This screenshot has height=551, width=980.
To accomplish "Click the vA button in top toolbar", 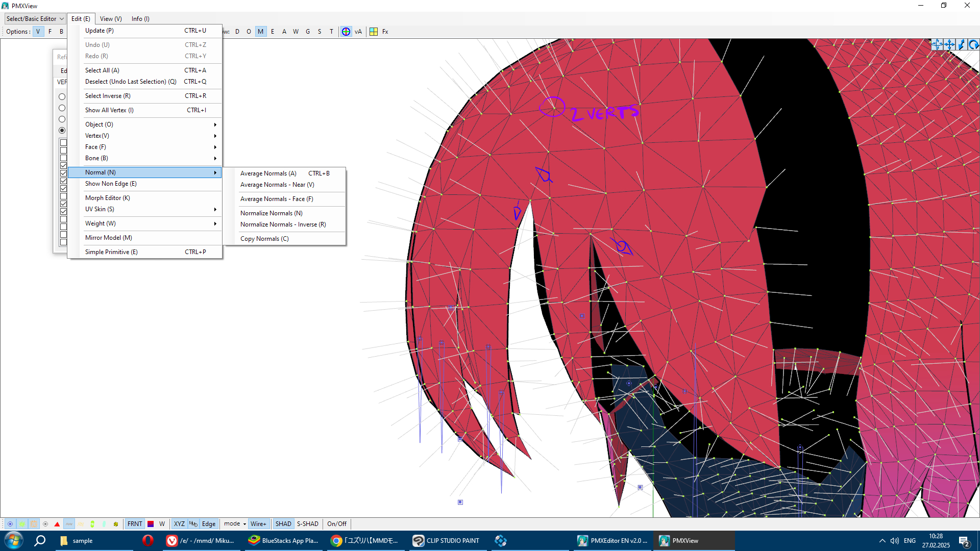I will tap(358, 32).
